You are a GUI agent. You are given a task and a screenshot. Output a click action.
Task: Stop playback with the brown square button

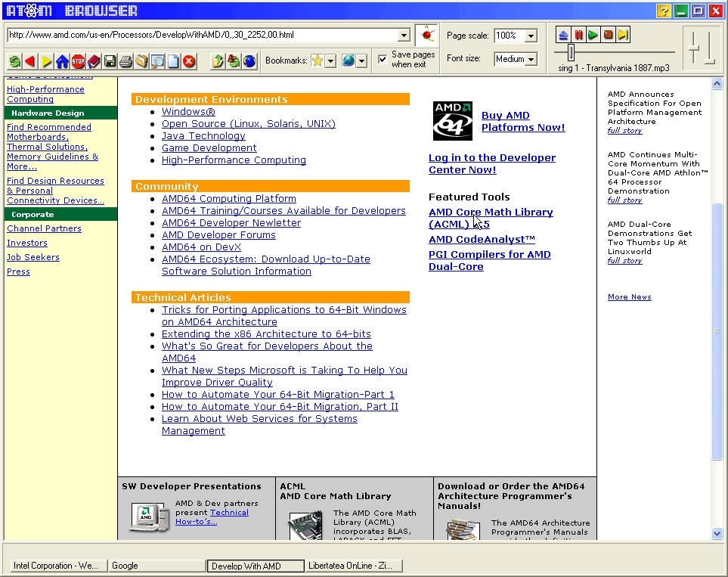coord(608,35)
